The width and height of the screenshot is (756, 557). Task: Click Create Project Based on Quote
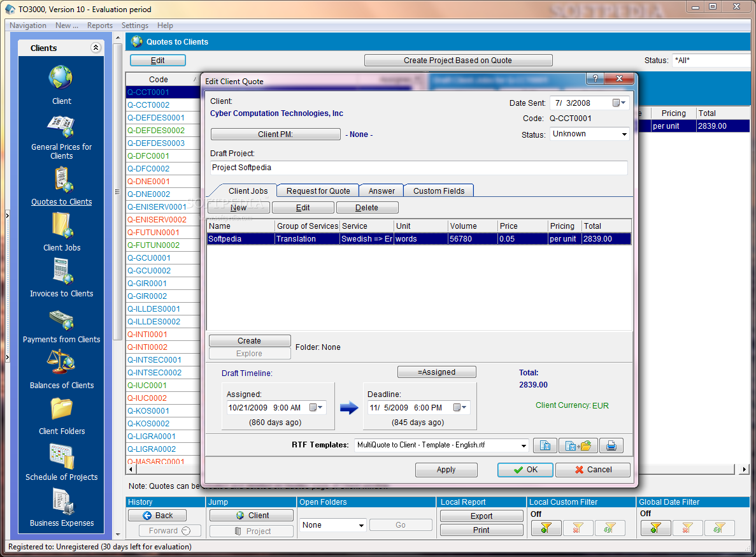pos(458,61)
